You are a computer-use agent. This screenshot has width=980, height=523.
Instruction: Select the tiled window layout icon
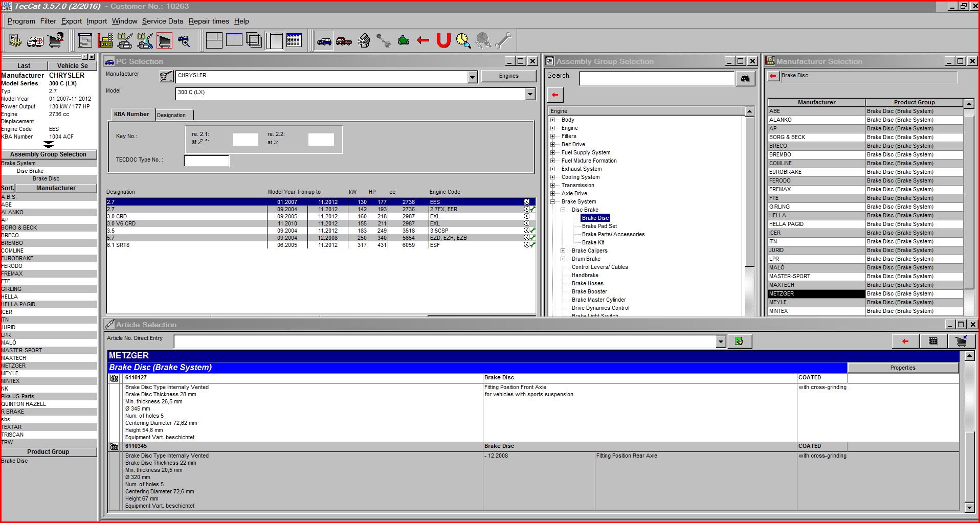click(x=214, y=40)
